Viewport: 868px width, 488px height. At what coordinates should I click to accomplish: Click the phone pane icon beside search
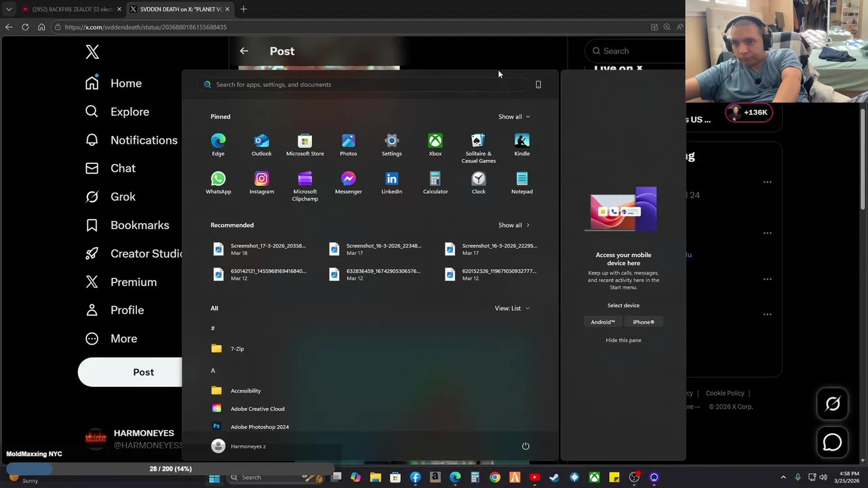point(538,85)
